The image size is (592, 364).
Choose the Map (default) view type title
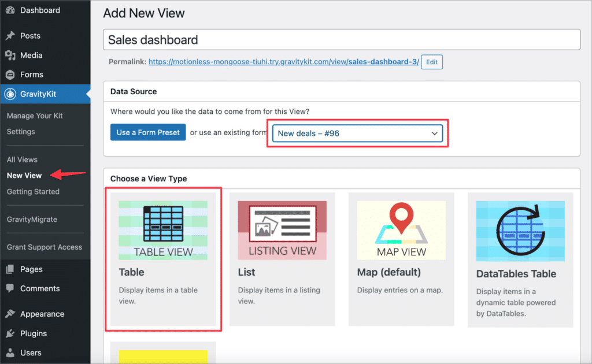point(389,272)
